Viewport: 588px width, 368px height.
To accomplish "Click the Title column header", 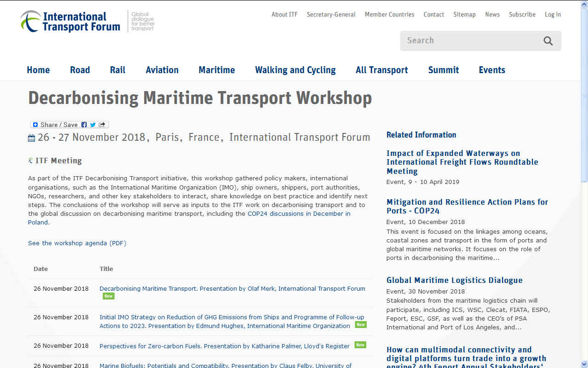I will click(x=106, y=269).
